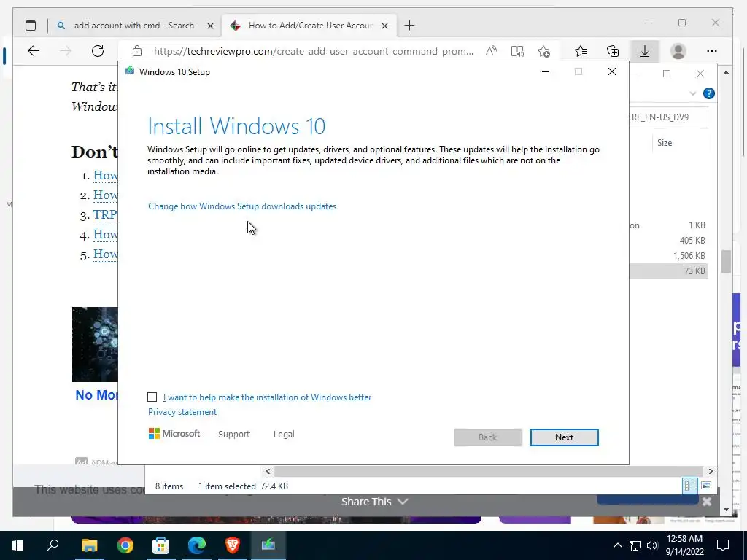Open Downloads panel in Edge

(x=645, y=51)
